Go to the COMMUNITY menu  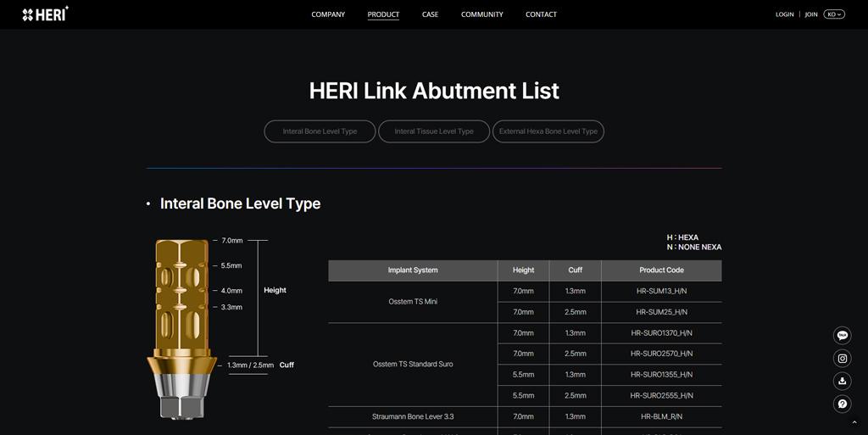(x=482, y=14)
